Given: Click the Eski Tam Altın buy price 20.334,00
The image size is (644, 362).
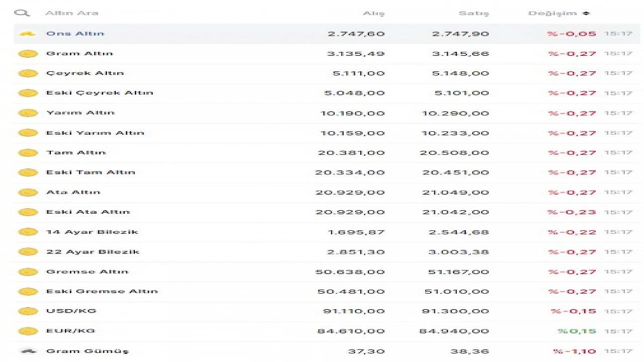Looking at the screenshot, I should [x=350, y=173].
